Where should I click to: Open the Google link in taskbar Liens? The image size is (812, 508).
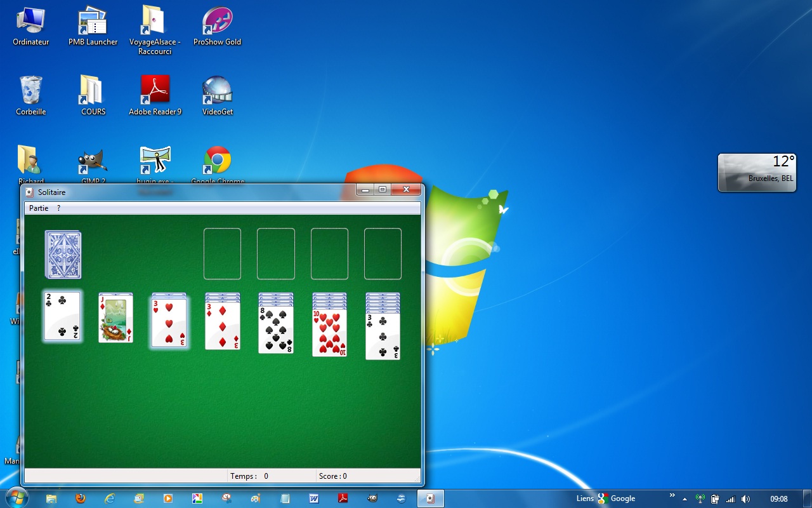tap(617, 498)
